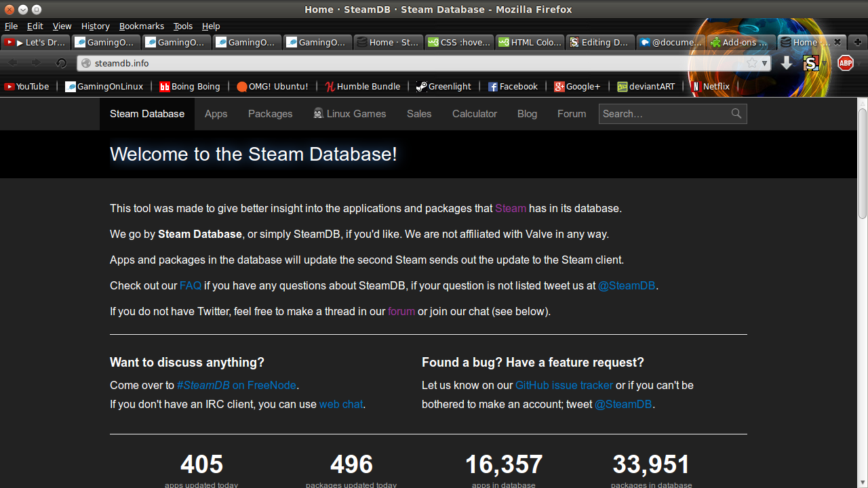868x488 pixels.
Task: Click the page vertical scrollbar thumb
Action: pyautogui.click(x=863, y=163)
